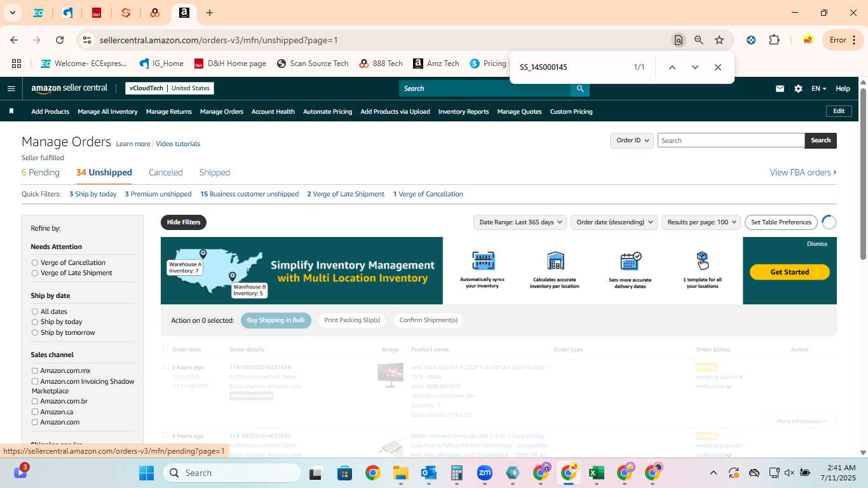Viewport: 868px width, 488px height.
Task: Open the Seller Central mail messages icon
Action: tap(780, 89)
